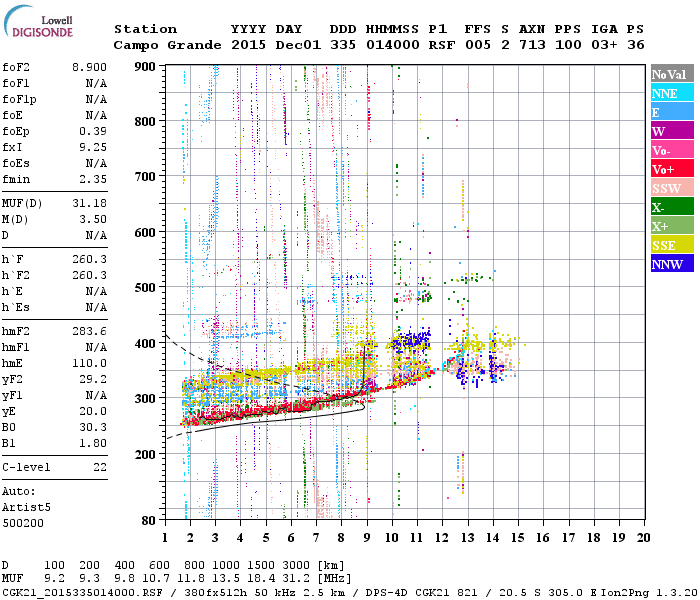700x600 pixels.
Task: Click the day-of-year value 335
Action: (343, 45)
